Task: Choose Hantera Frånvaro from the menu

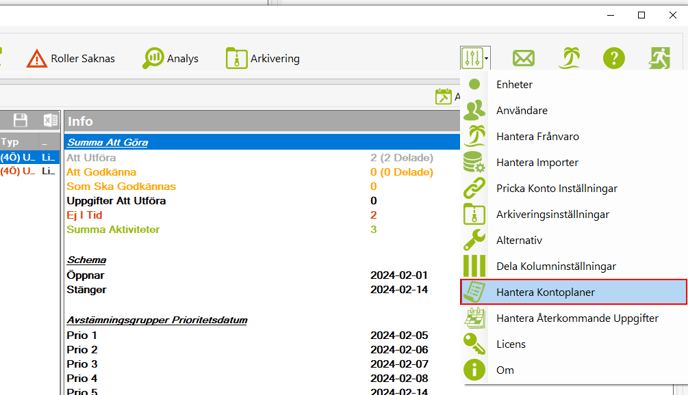Action: [x=573, y=136]
